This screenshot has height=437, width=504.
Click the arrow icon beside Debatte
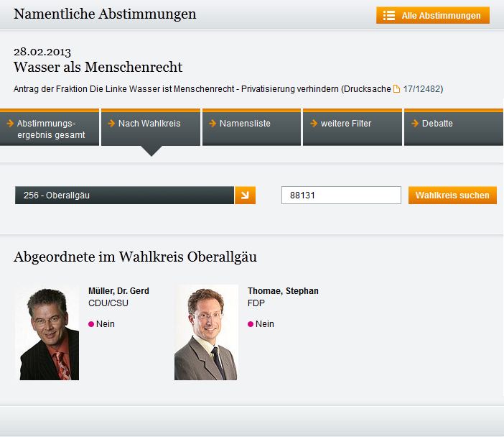click(414, 124)
